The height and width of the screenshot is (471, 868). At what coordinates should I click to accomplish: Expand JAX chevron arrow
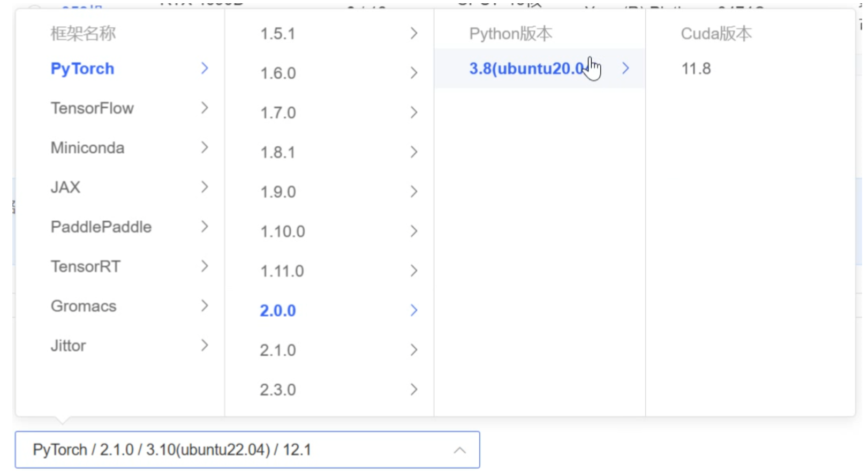tap(205, 187)
